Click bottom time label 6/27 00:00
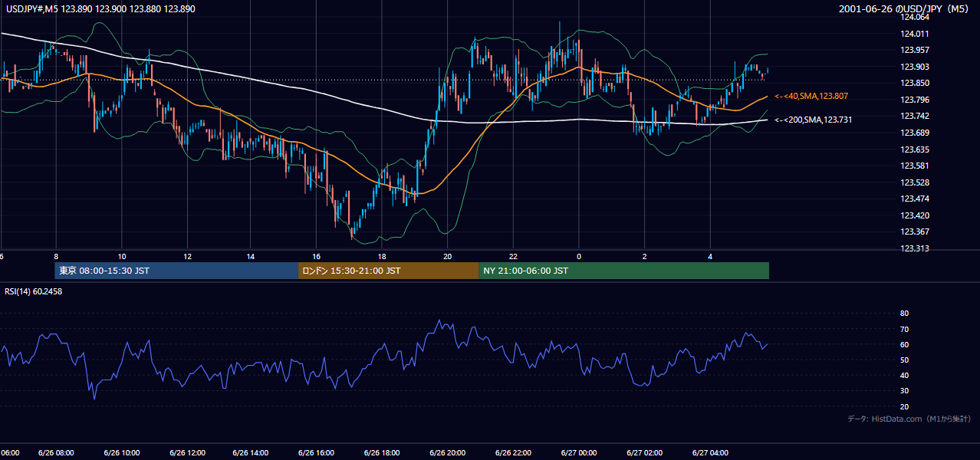Viewport: 980px width, 460px height. pos(580,452)
